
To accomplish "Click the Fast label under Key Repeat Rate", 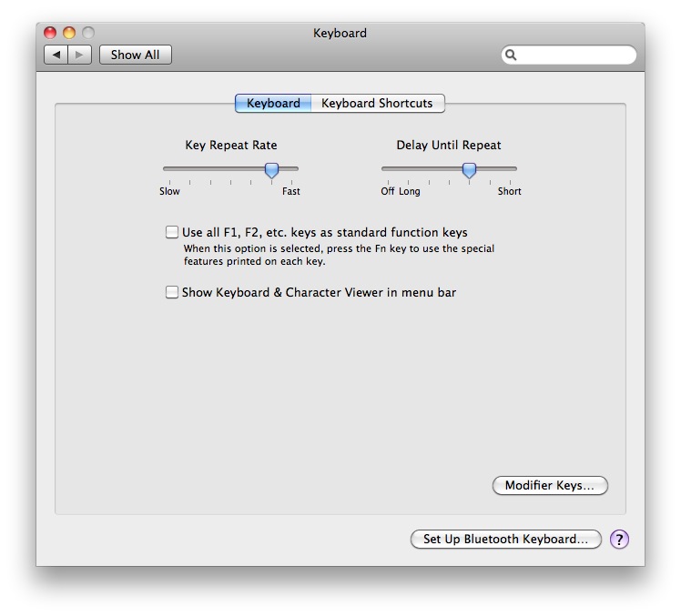I will (x=291, y=191).
